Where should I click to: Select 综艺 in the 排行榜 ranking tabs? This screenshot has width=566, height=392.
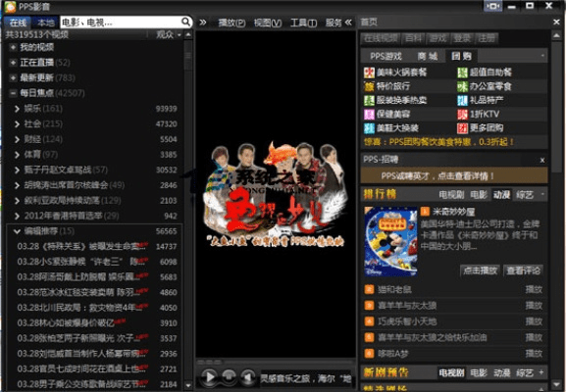click(x=525, y=195)
